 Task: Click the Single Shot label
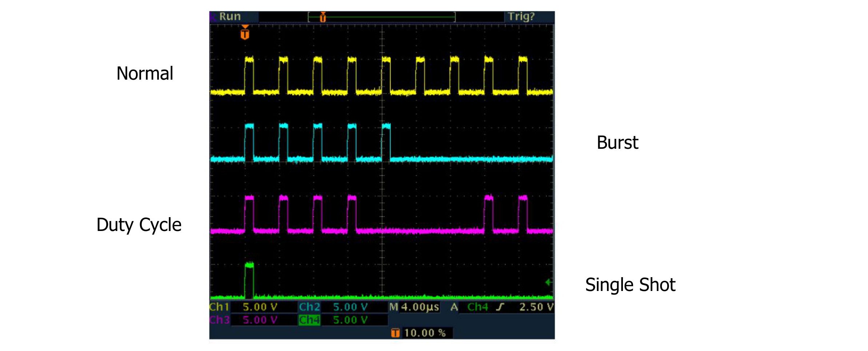click(x=630, y=285)
